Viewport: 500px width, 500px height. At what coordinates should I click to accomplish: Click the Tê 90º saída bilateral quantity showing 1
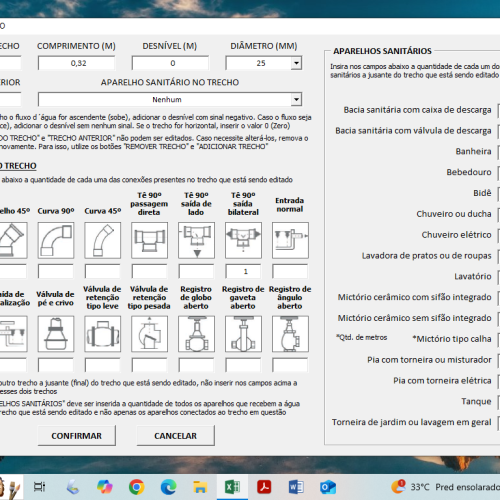[243, 271]
